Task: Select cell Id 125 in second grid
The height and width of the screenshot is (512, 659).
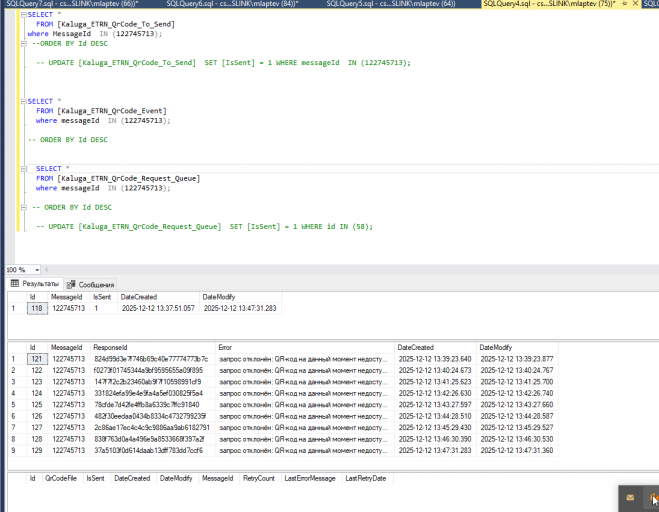Action: pyautogui.click(x=37, y=405)
